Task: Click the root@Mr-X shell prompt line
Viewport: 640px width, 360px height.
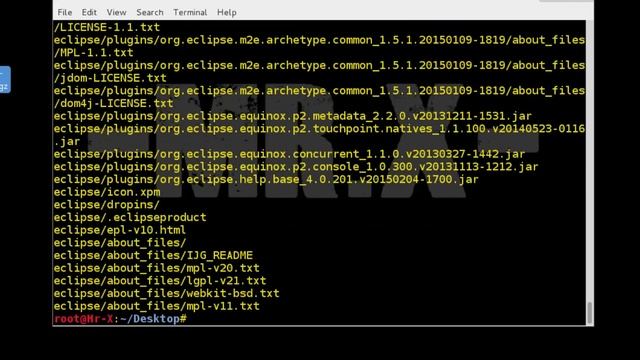Action: (x=120, y=319)
